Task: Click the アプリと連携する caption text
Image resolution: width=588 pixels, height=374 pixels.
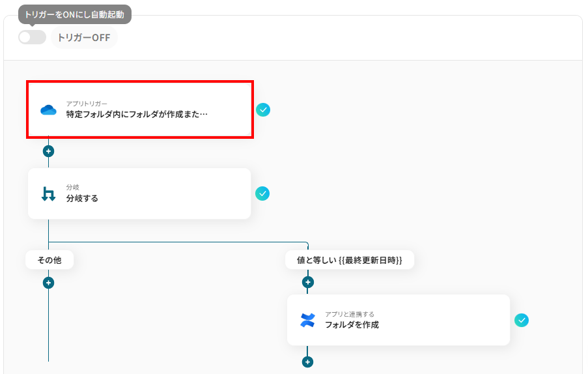Action: point(350,314)
